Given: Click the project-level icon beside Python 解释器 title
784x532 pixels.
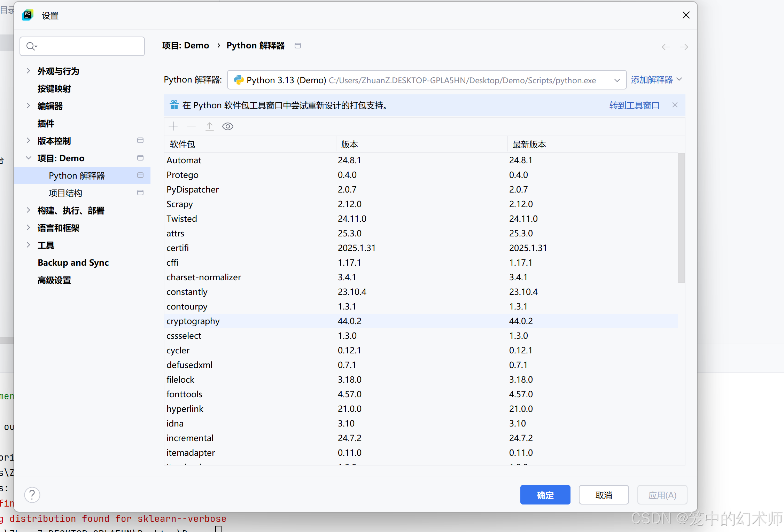Looking at the screenshot, I should coord(298,46).
